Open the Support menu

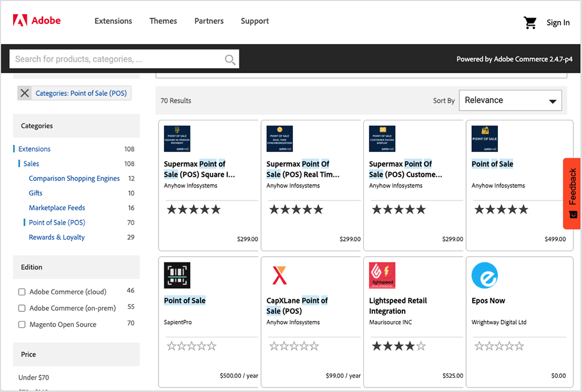pos(255,21)
